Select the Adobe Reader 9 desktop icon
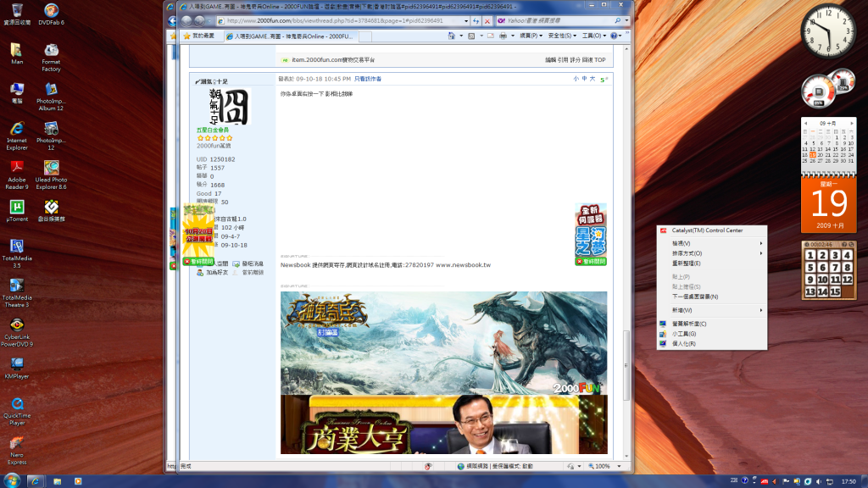 tap(17, 175)
